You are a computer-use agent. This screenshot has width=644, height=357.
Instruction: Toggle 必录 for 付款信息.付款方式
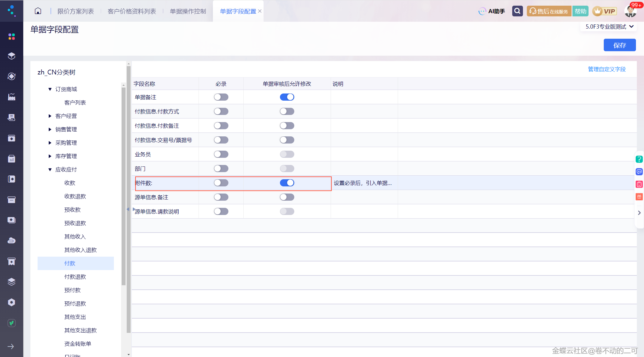click(221, 111)
